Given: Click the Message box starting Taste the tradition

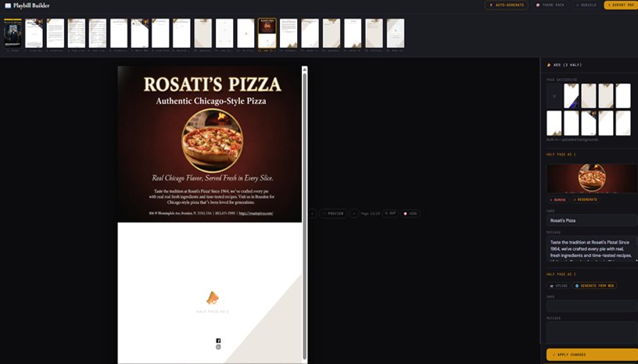Looking at the screenshot, I should [592, 248].
